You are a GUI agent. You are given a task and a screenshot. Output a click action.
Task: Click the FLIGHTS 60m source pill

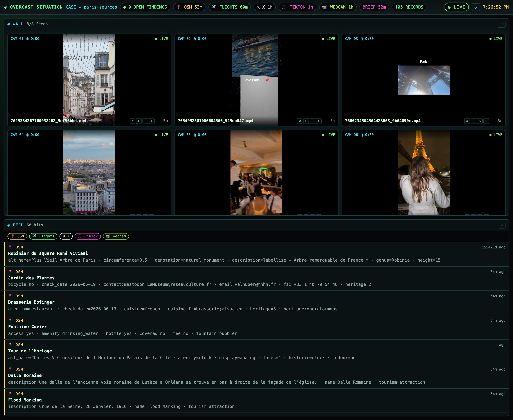click(229, 7)
